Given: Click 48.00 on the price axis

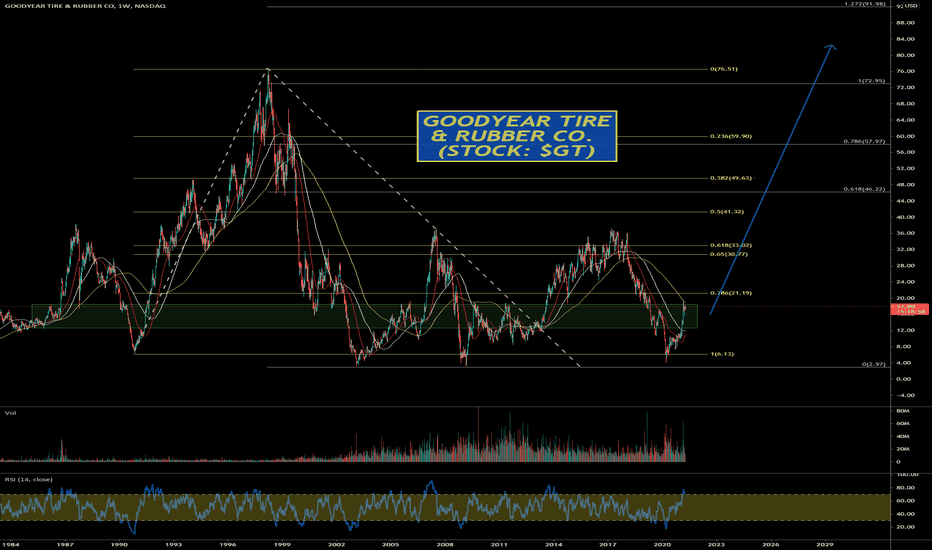Looking at the screenshot, I should [x=905, y=184].
